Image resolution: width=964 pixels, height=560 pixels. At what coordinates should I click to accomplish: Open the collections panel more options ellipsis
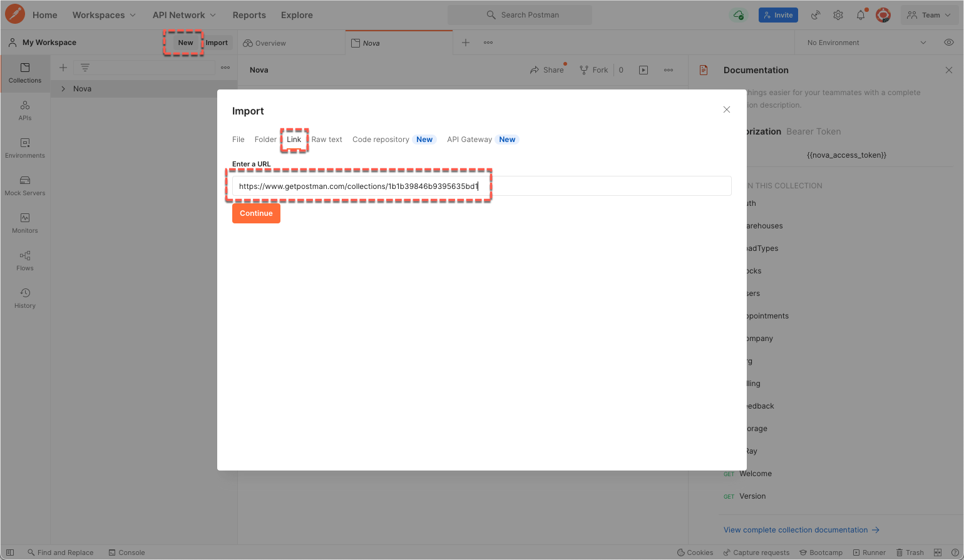tap(225, 68)
